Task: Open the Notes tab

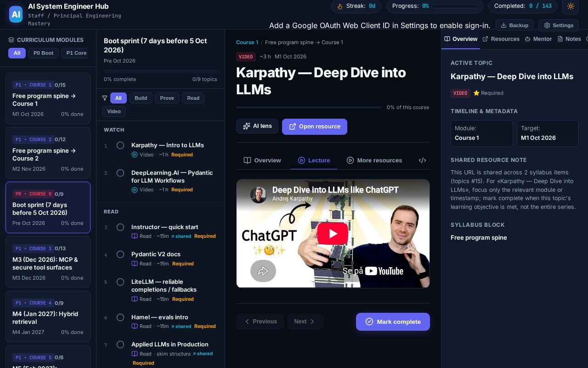Action: click(569, 39)
